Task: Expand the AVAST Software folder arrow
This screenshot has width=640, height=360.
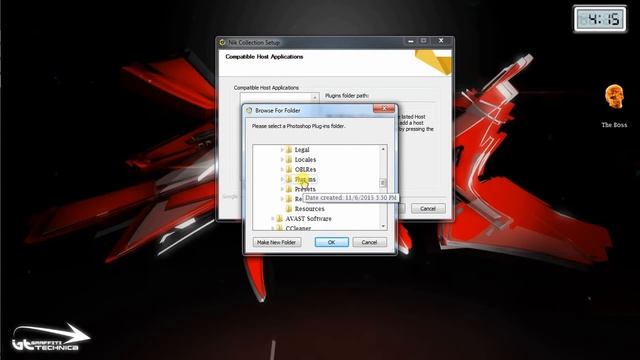Action: coord(273,218)
